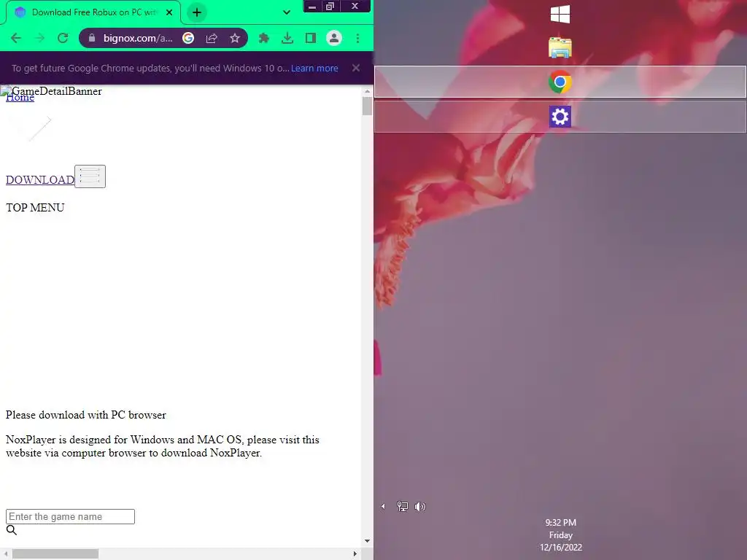The image size is (747, 560).
Task: Toggle Chrome side panel
Action: pyautogui.click(x=311, y=38)
